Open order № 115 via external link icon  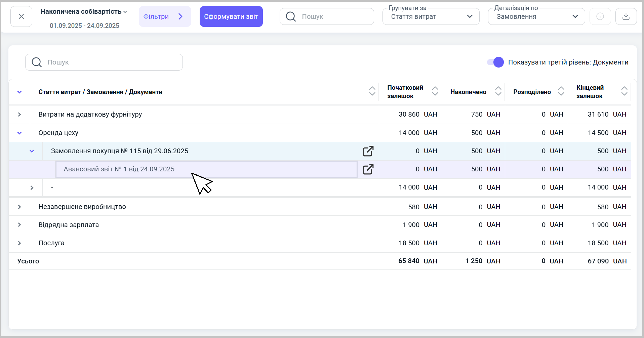point(368,151)
